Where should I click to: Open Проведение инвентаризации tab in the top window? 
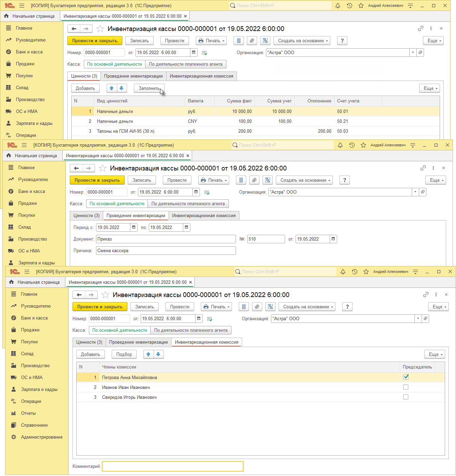pyautogui.click(x=133, y=76)
